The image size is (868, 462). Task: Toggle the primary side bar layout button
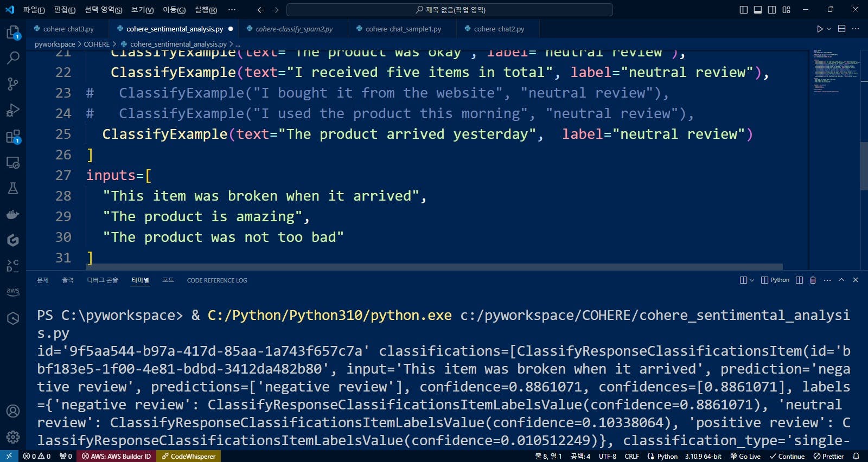pos(744,10)
